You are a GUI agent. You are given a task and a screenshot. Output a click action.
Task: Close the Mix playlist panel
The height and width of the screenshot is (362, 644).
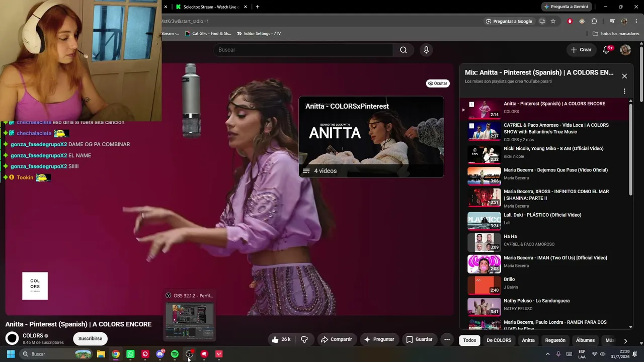tap(624, 76)
